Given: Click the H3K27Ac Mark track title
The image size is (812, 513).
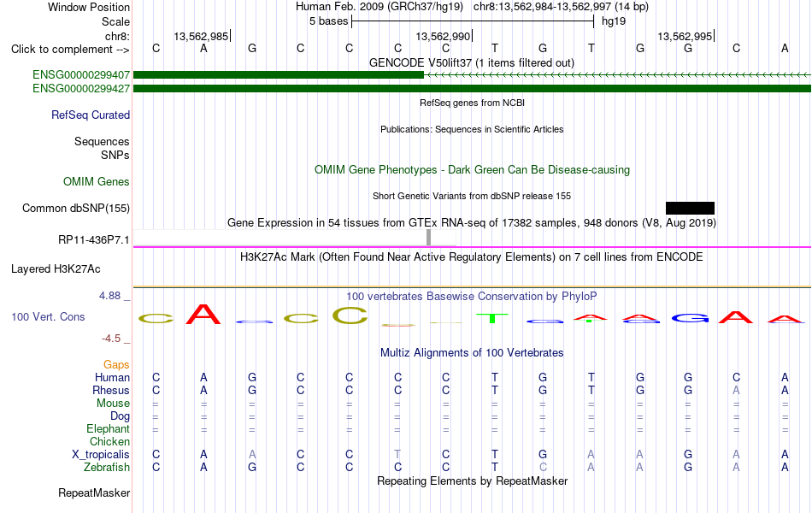Looking at the screenshot, I should coord(471,257).
